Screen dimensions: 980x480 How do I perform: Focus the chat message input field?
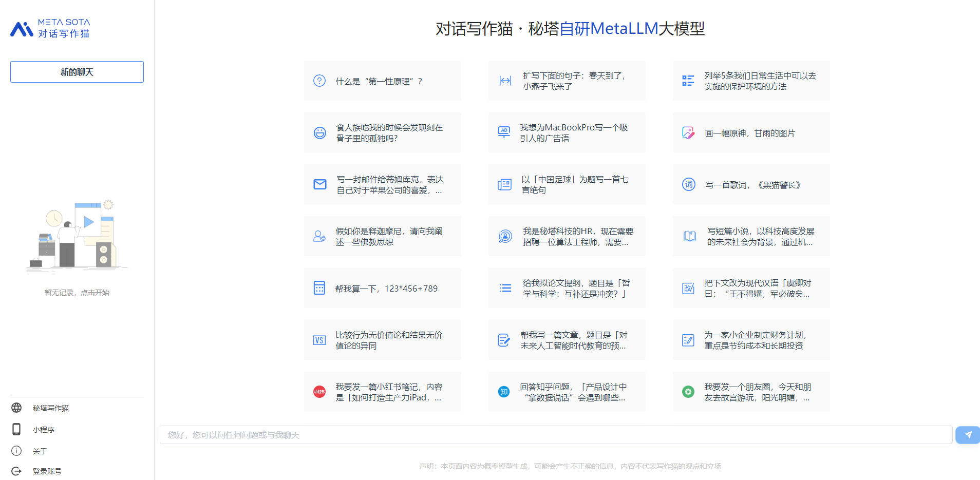click(556, 435)
